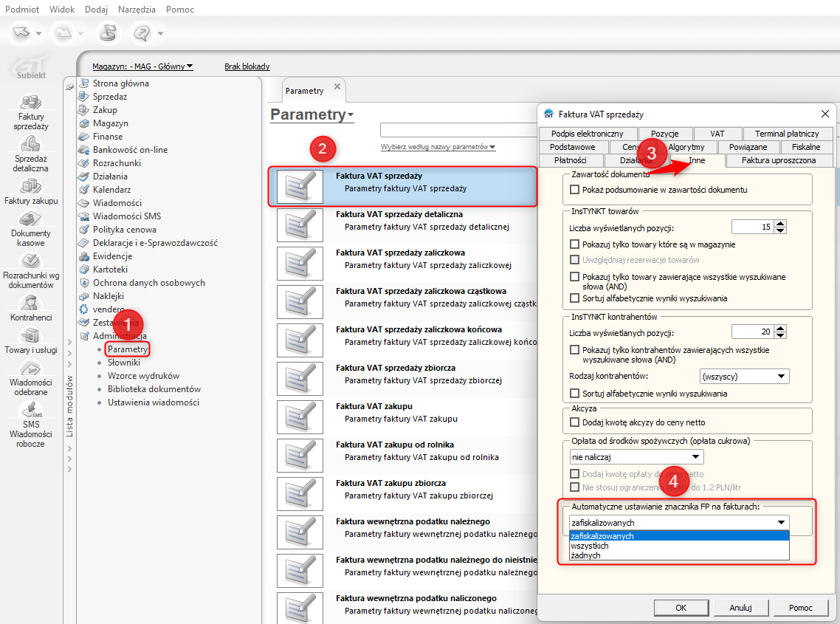Screen dimensions: 840x624
Task: Close the Parametry tab
Action: [337, 86]
